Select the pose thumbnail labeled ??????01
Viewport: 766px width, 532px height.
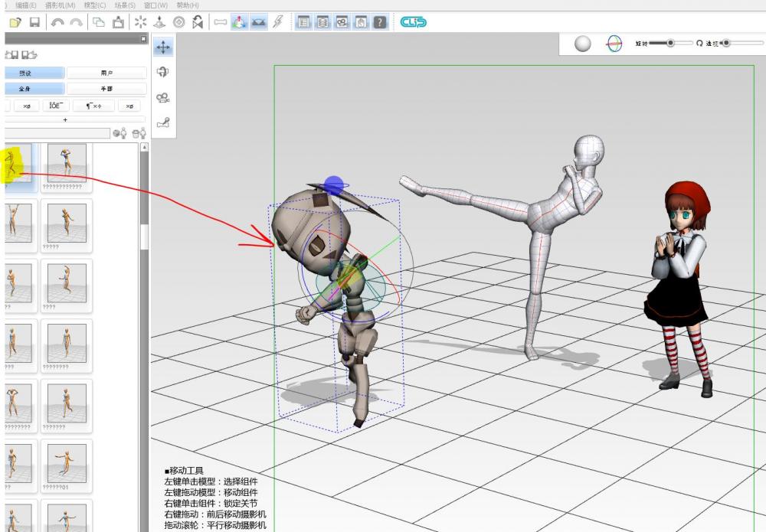pos(67,465)
